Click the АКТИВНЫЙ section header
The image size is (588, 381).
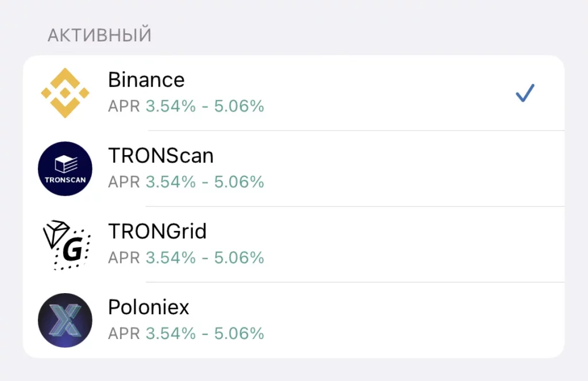(x=99, y=36)
